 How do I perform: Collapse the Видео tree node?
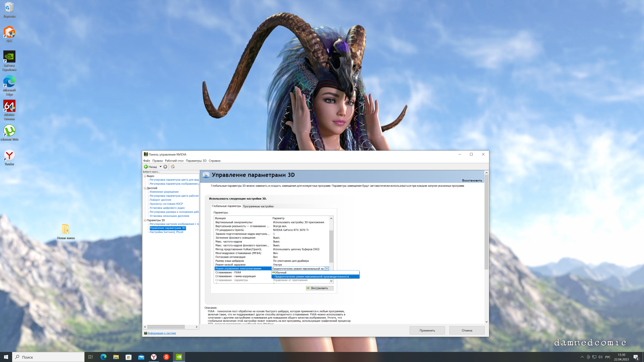pyautogui.click(x=145, y=176)
